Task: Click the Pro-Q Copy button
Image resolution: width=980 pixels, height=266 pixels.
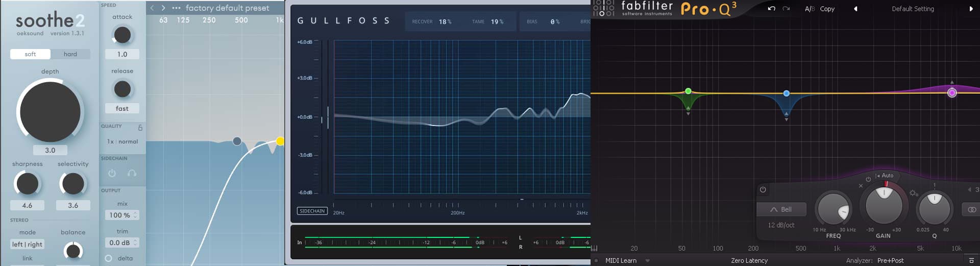Action: (x=827, y=9)
